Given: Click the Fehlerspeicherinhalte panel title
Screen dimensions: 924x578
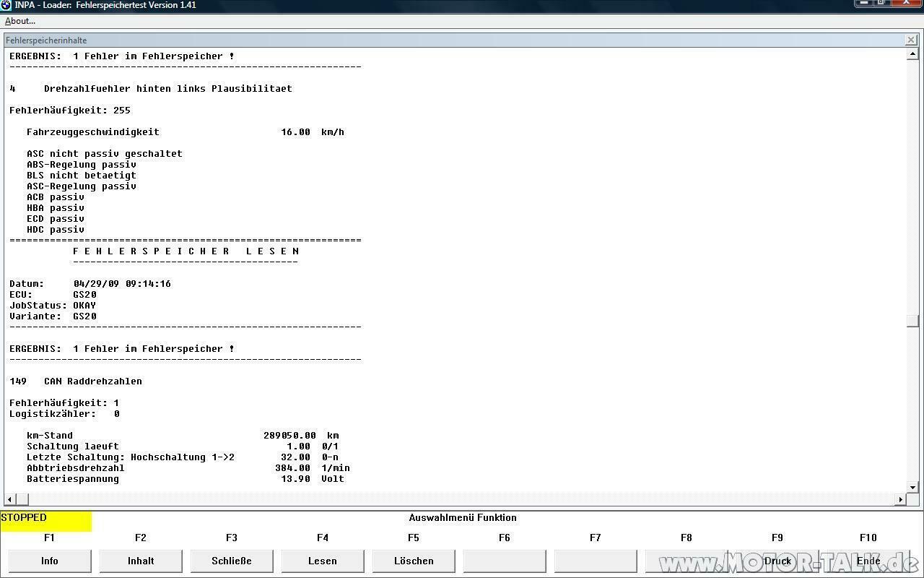Looking at the screenshot, I should [46, 40].
